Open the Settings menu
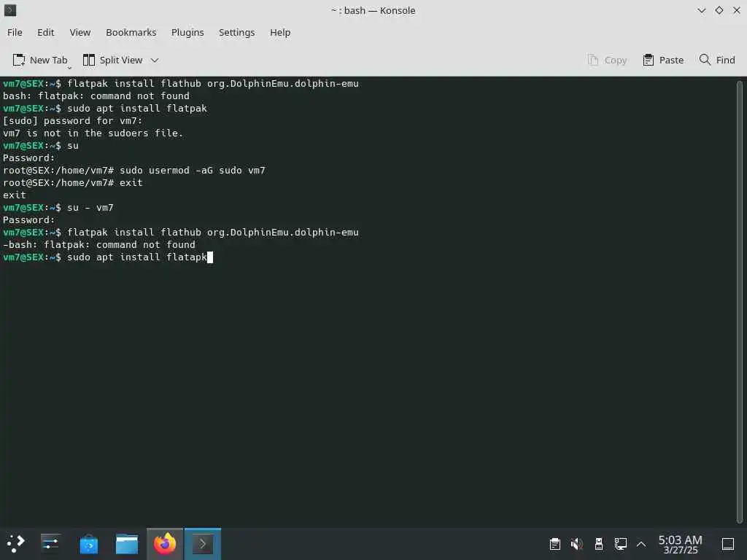 pos(237,32)
